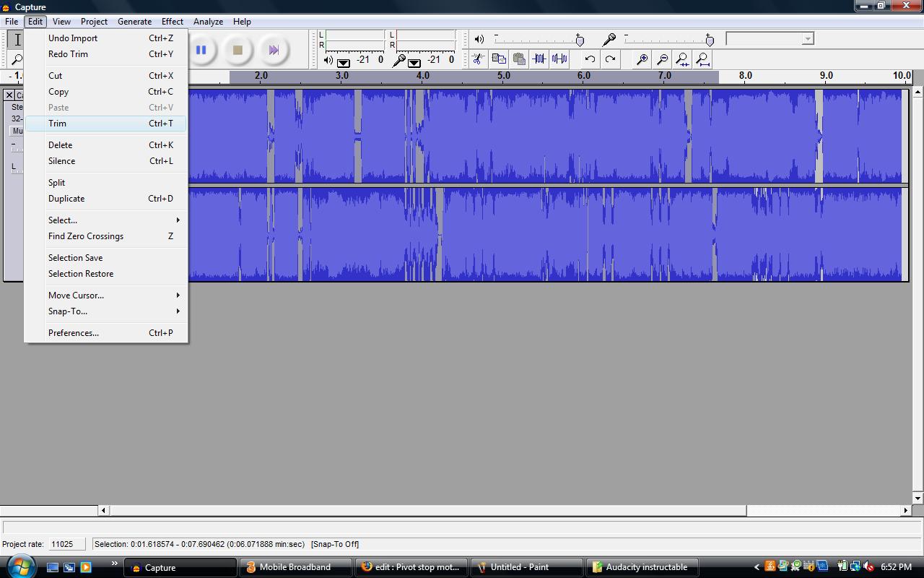Click the Stop playback button
The height and width of the screenshot is (578, 924).
coord(237,50)
